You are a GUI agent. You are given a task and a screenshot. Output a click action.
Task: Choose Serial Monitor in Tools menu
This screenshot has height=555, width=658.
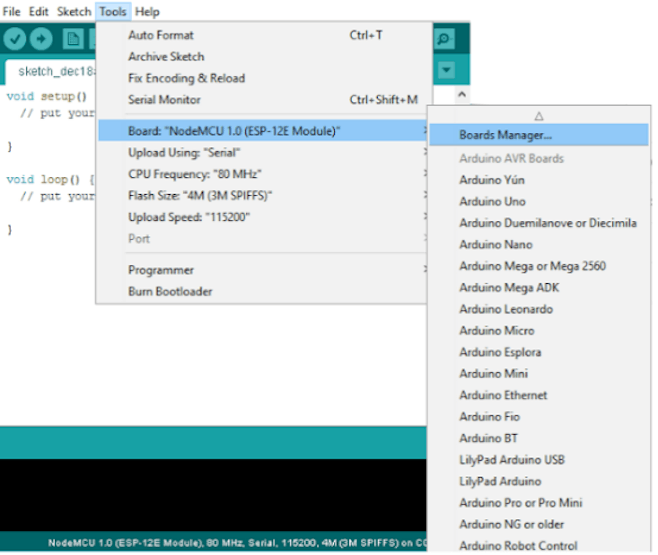point(264,100)
